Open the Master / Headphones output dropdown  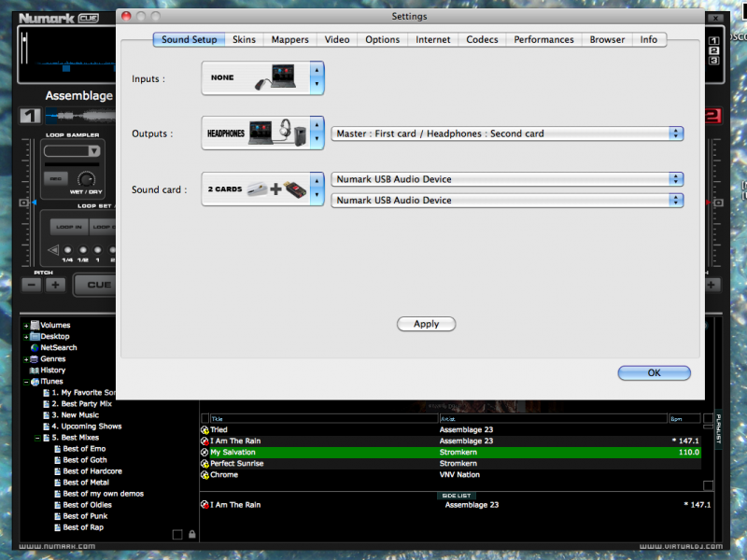[x=507, y=133]
